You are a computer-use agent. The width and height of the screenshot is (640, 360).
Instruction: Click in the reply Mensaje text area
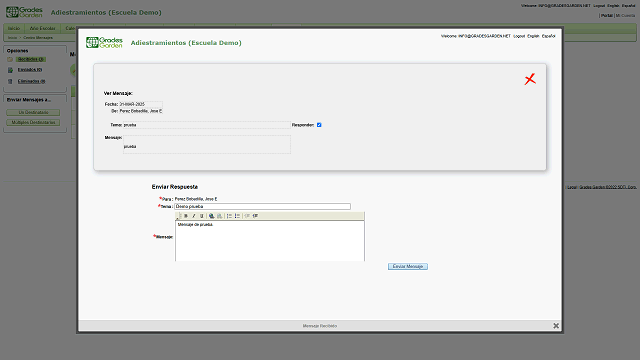[270, 241]
